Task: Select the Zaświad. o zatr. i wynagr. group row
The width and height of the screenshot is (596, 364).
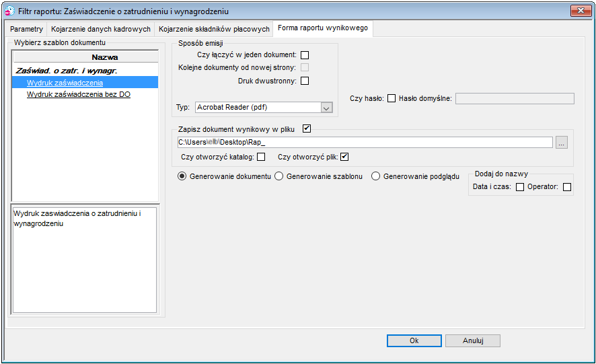Action: click(x=85, y=71)
